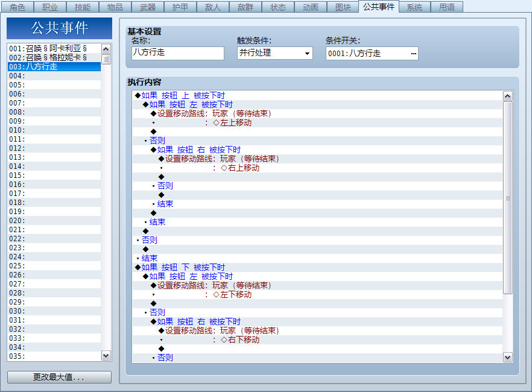Image resolution: width=532 pixels, height=392 pixels.
Task: Select the 右下移动 move route line
Action: pos(317,340)
